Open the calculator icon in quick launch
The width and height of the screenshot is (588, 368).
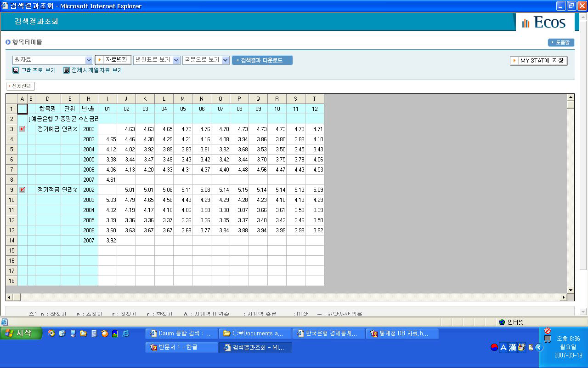pyautogui.click(x=94, y=333)
